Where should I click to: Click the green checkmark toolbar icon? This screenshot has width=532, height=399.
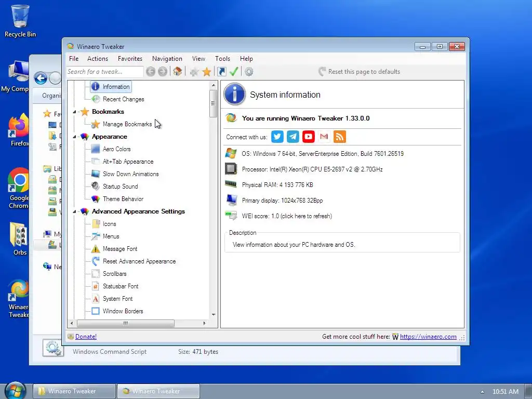click(x=234, y=72)
